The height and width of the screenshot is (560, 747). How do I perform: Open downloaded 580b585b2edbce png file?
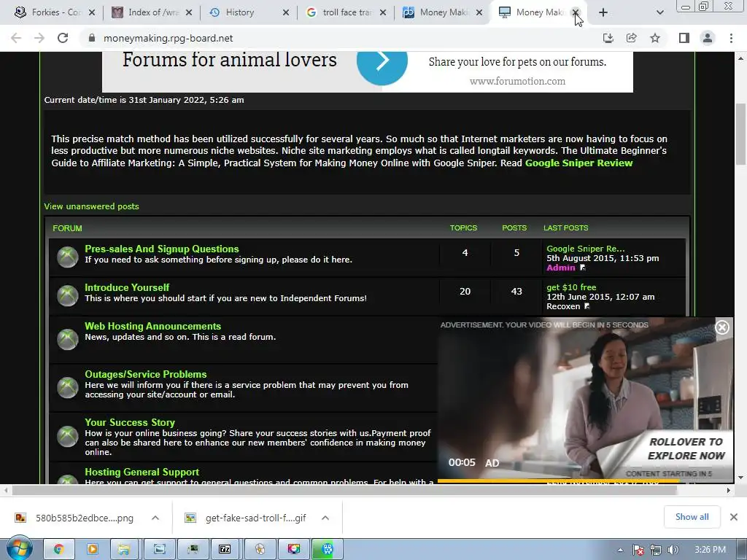click(x=76, y=518)
